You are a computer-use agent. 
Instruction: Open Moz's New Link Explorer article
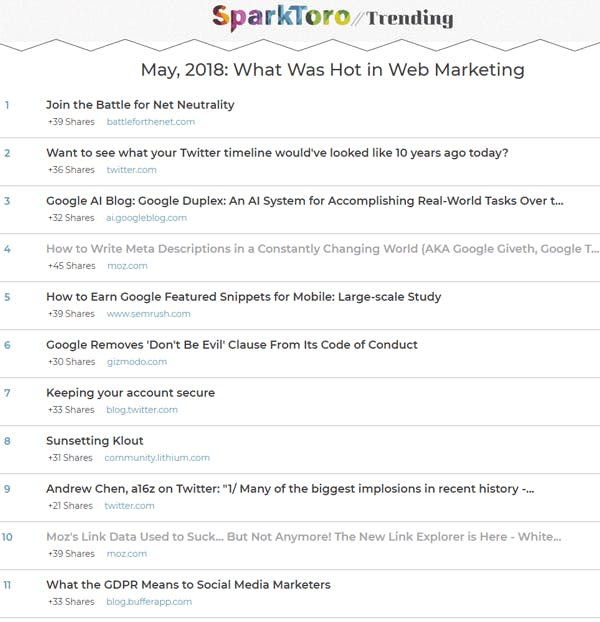(x=303, y=537)
